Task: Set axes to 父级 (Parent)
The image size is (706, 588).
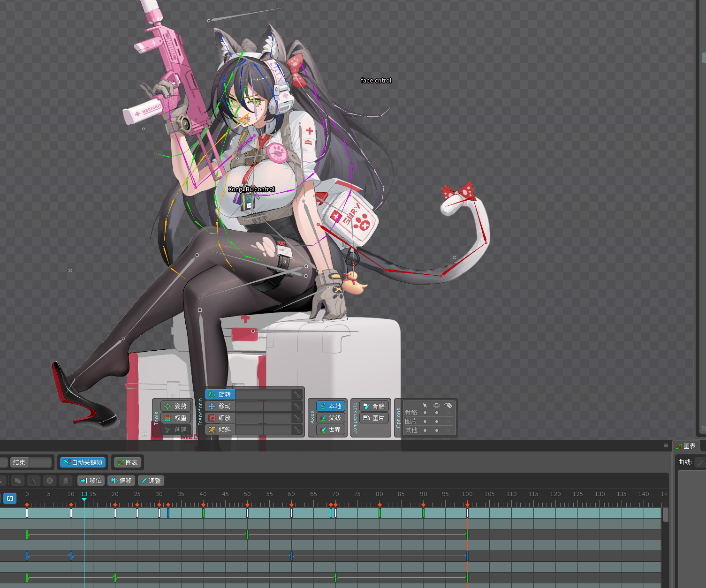Action: pyautogui.click(x=331, y=418)
